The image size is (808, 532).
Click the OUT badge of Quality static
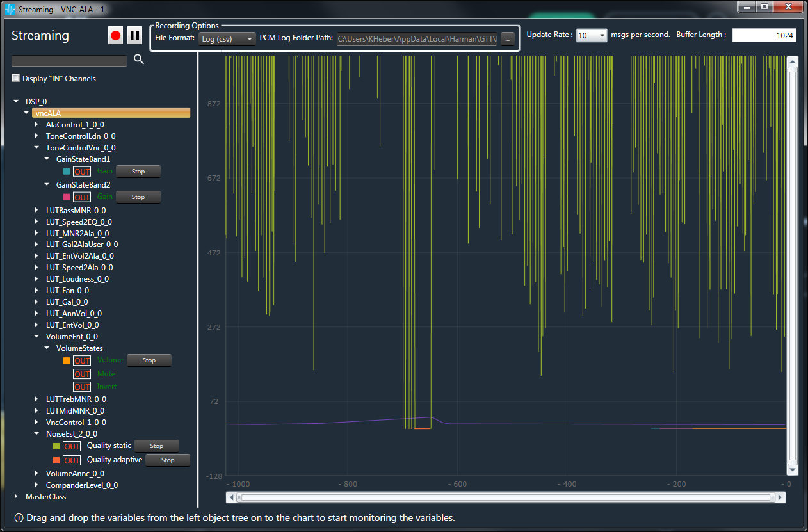[72, 446]
